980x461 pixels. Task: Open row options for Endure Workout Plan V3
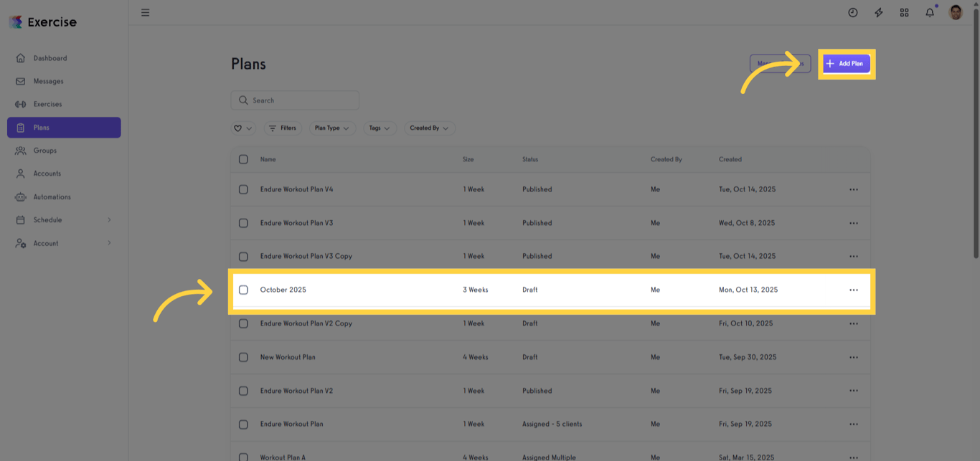854,223
